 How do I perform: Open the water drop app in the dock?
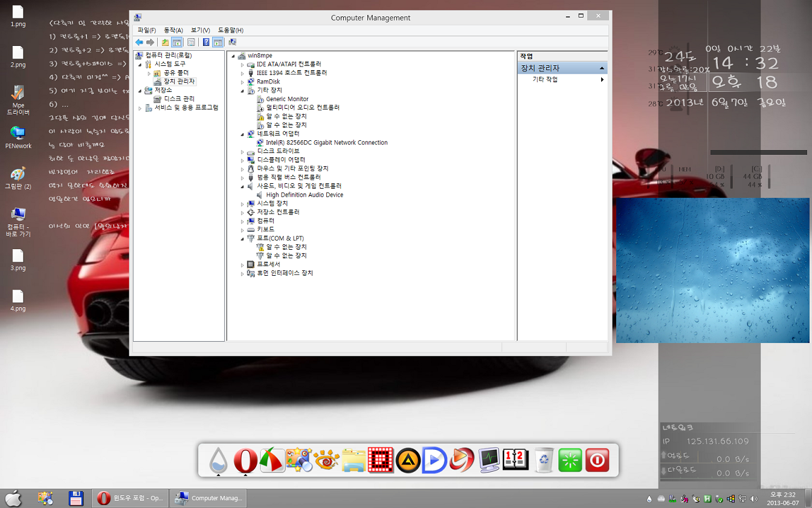point(218,461)
